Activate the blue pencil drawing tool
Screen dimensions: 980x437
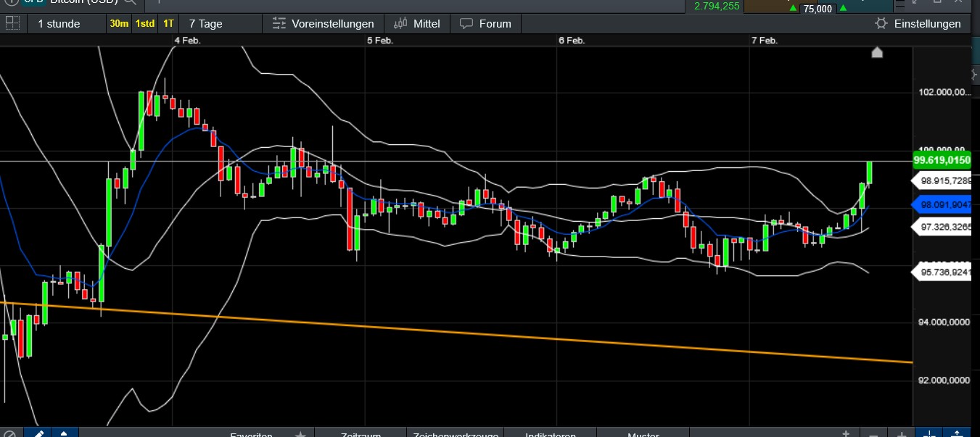tap(38, 433)
